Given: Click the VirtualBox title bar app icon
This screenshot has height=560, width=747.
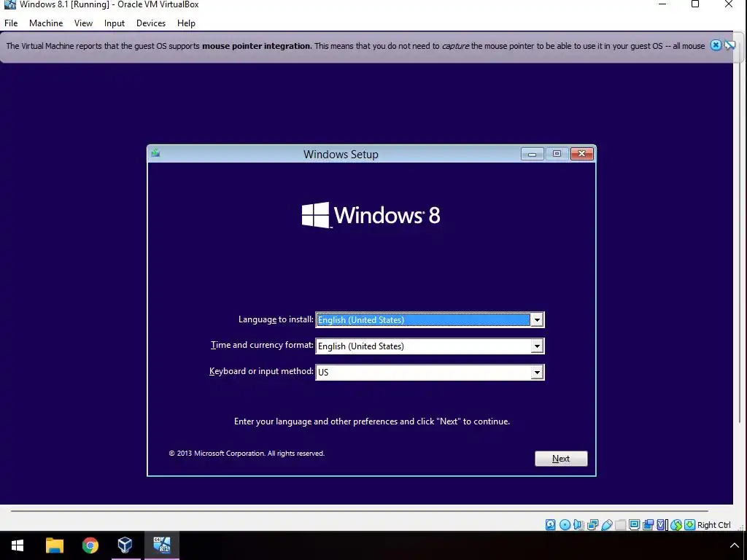Looking at the screenshot, I should pyautogui.click(x=9, y=4).
